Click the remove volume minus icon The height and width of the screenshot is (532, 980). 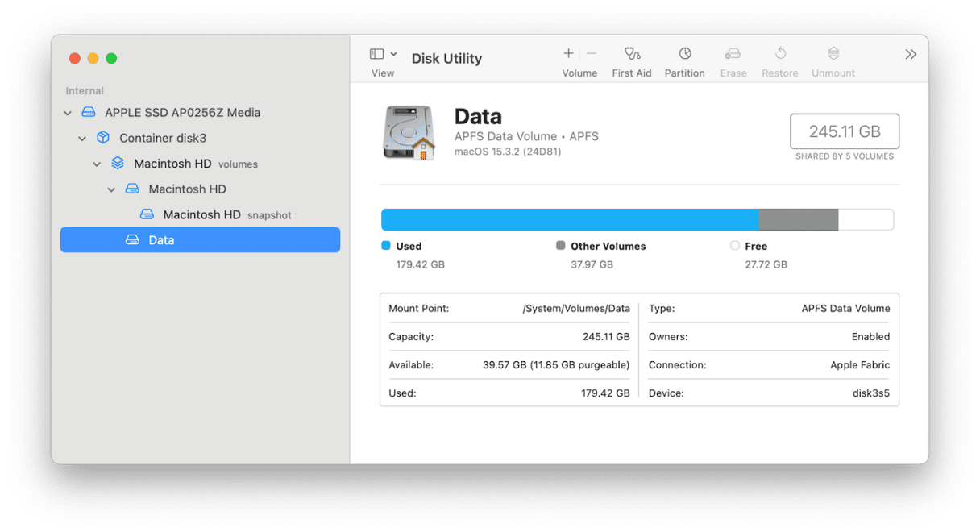tap(592, 53)
